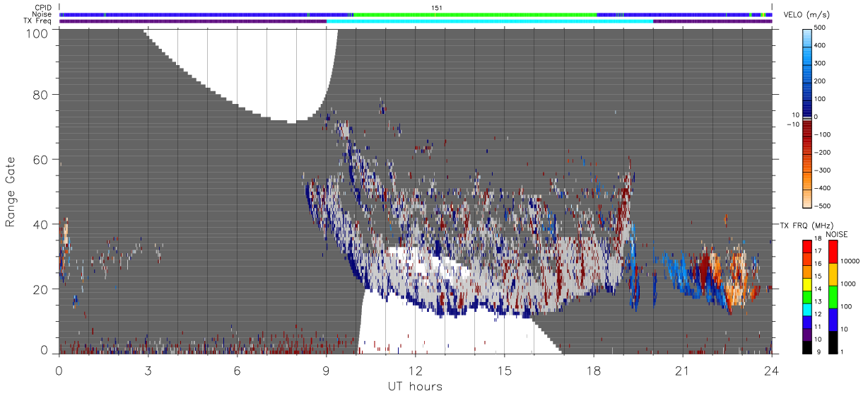Screen dimensions: 868x401
Task: Pick the green swatch in NOISE legend
Action: 832,296
